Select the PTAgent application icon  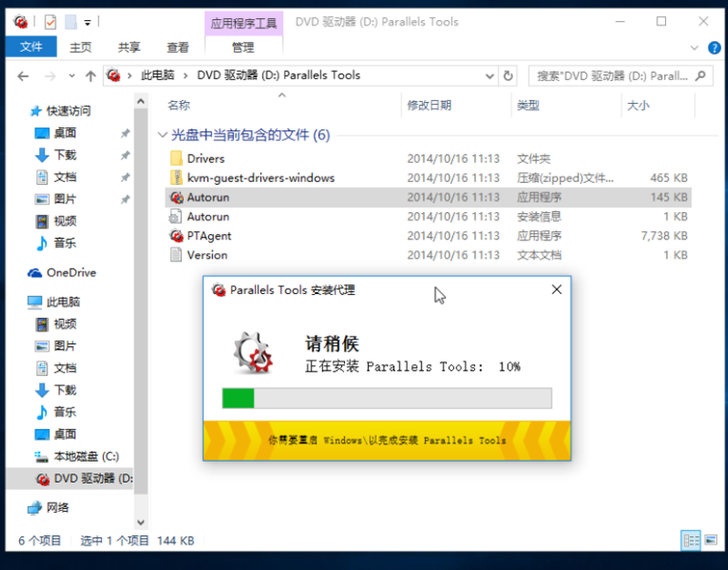(x=176, y=236)
